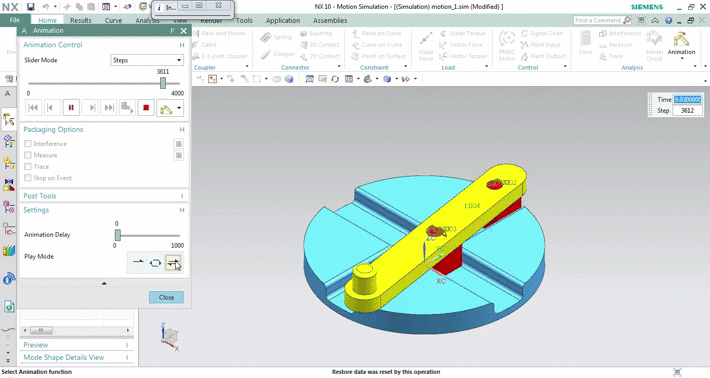The image size is (710, 378).
Task: Open the Slider Mode Steps dropdown
Action: tap(147, 60)
